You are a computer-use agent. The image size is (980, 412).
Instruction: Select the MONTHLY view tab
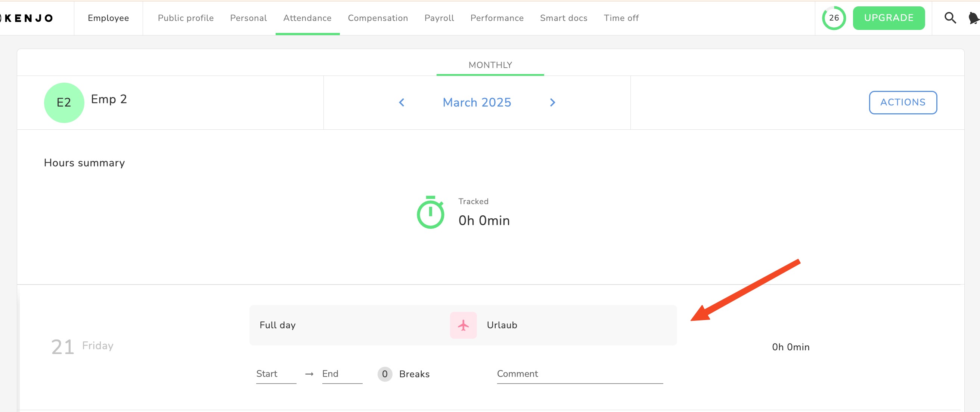(490, 65)
